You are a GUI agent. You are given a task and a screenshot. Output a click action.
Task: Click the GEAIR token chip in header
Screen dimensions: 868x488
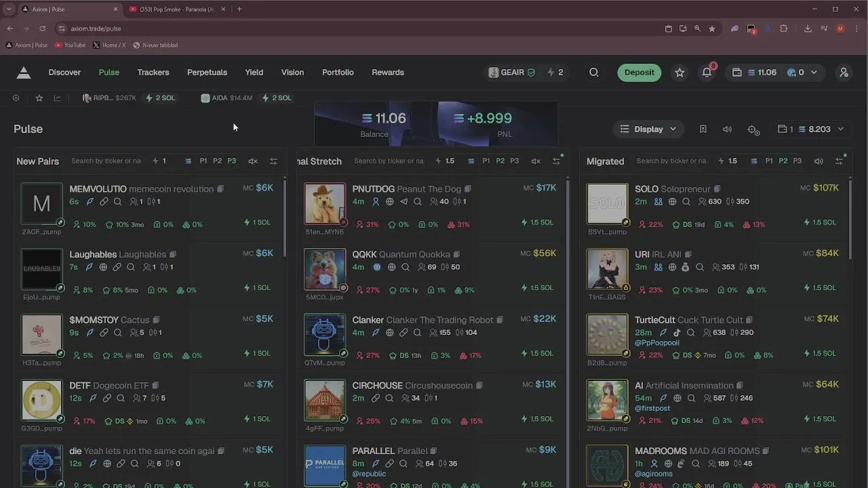512,73
